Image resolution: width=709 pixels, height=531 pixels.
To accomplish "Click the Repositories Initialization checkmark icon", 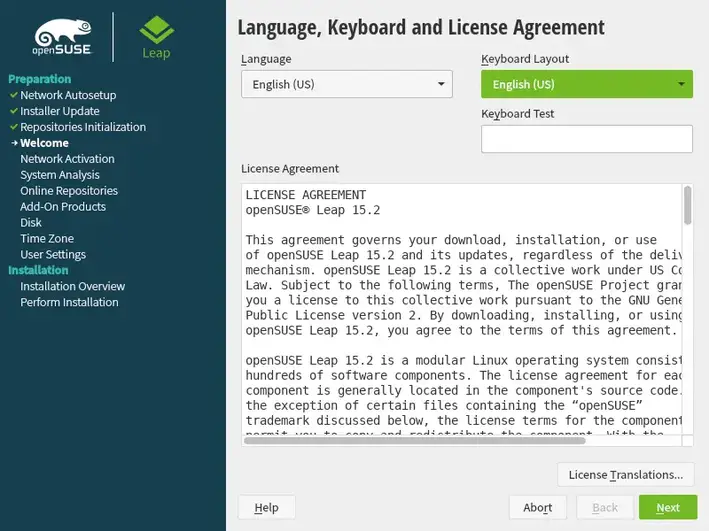I will (14, 127).
